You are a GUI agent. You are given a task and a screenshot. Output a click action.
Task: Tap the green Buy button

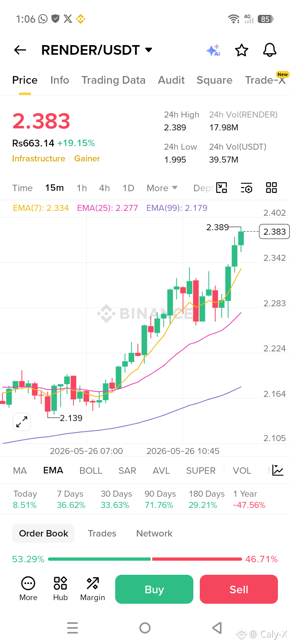[154, 589]
